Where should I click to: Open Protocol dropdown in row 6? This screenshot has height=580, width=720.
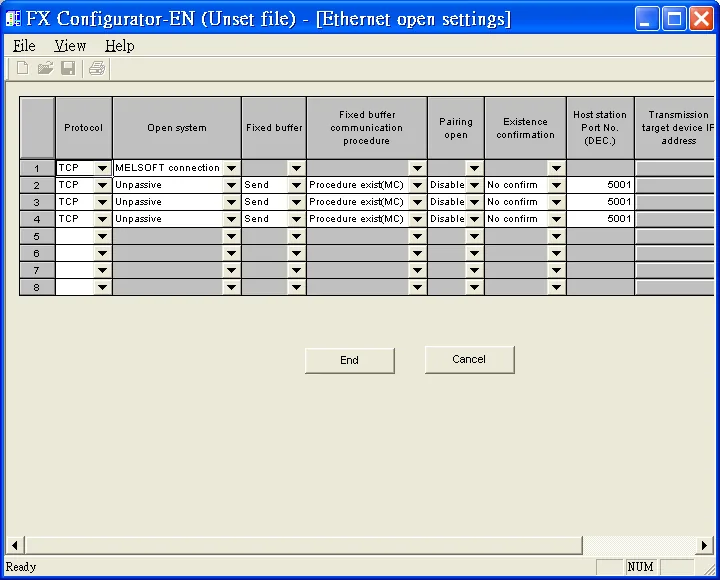tap(102, 253)
